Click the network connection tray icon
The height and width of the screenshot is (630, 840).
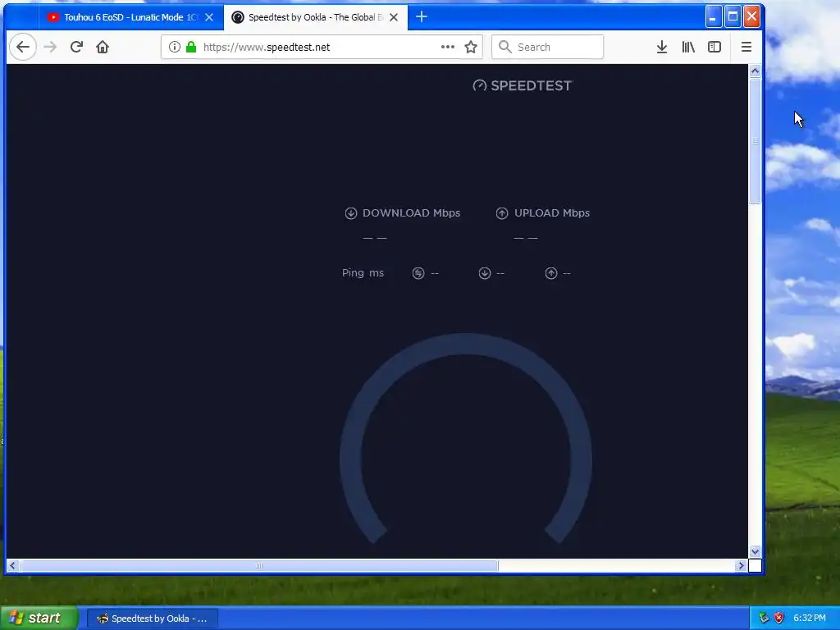point(764,619)
